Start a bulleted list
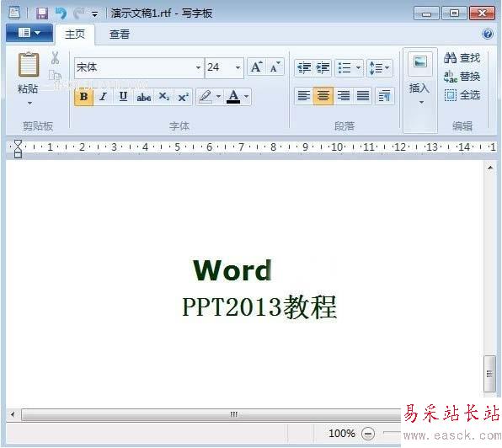502x448 pixels. [x=344, y=68]
